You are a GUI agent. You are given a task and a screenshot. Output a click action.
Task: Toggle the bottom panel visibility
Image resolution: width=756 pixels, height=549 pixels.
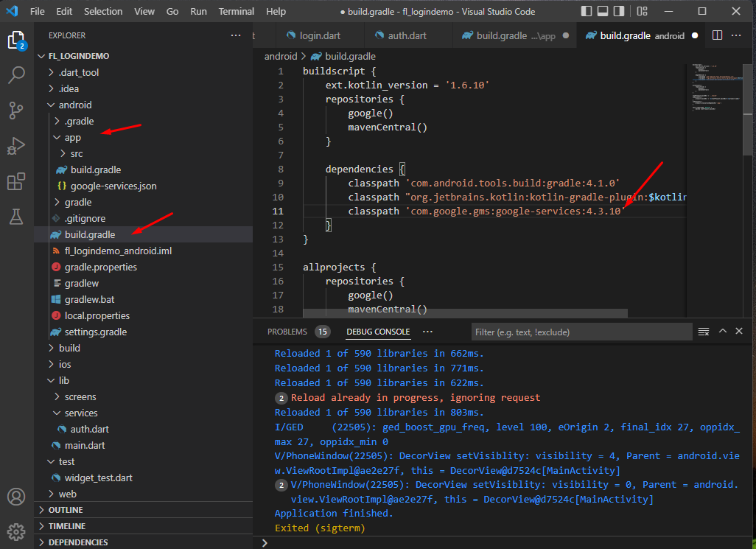[603, 11]
